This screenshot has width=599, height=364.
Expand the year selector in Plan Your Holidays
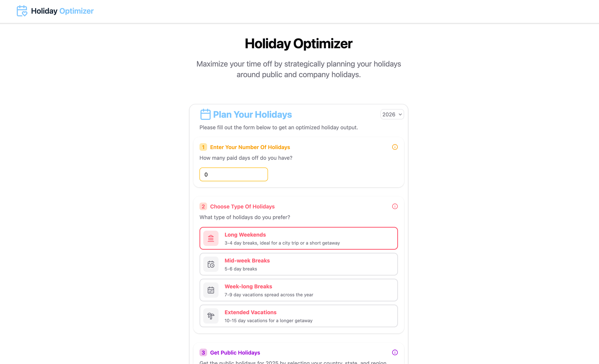(392, 114)
